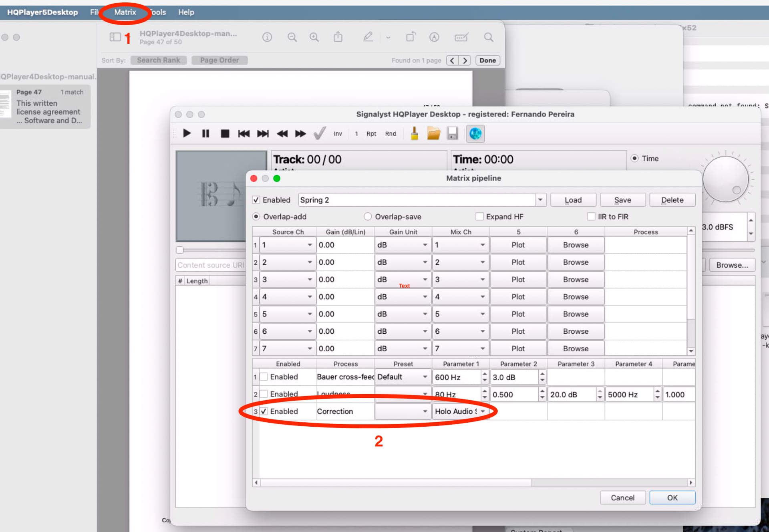769x532 pixels.
Task: Sort results by Search Rank
Action: (x=159, y=60)
